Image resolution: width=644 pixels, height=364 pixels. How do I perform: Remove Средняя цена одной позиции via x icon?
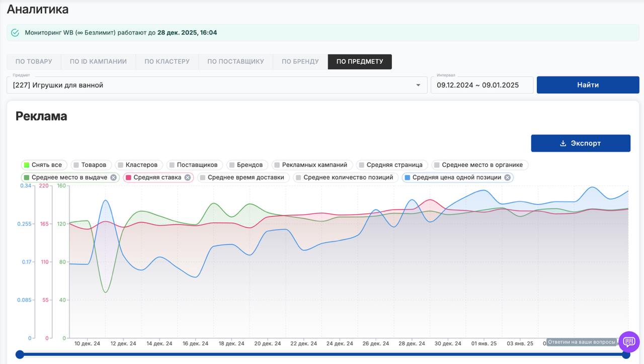point(507,177)
